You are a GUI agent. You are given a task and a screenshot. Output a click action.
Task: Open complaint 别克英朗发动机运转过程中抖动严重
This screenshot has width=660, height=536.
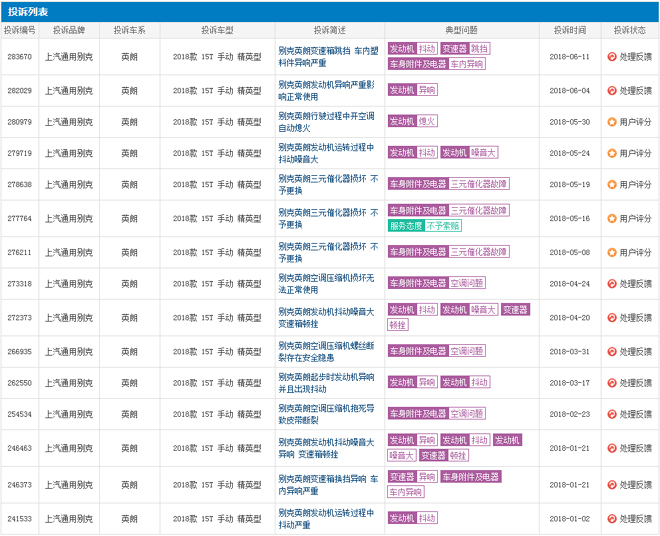(x=326, y=519)
